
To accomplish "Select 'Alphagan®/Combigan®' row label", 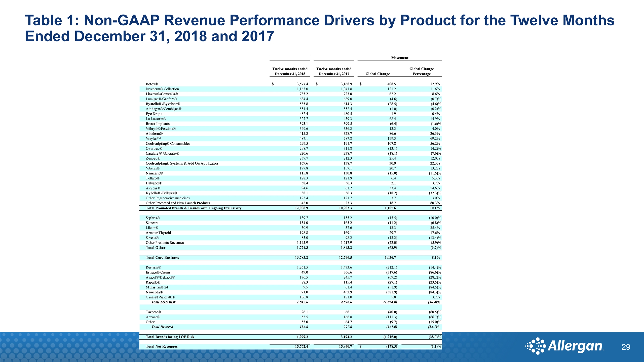I will [x=164, y=109].
